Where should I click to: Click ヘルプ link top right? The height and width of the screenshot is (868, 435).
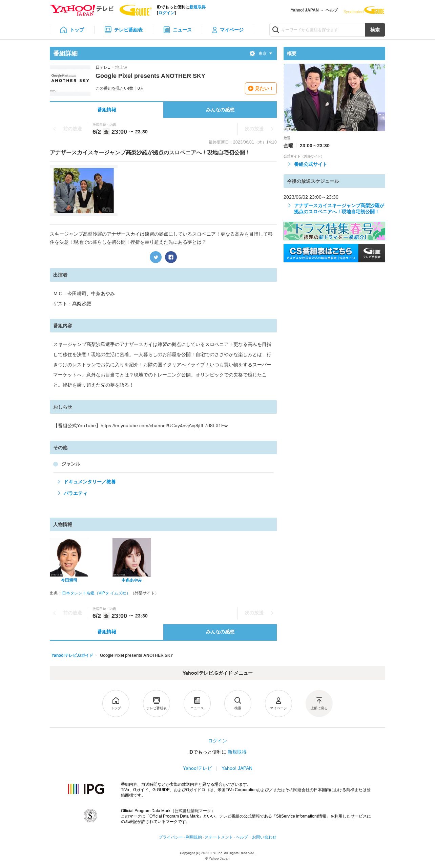click(x=332, y=10)
